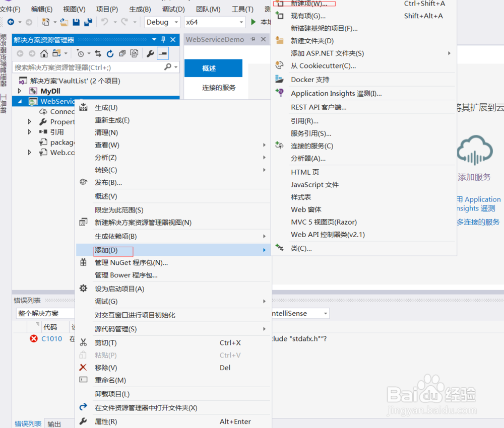Screen dimensions: 504x428
Task: Click the Save icon on the main toolbar
Action: (x=76, y=23)
